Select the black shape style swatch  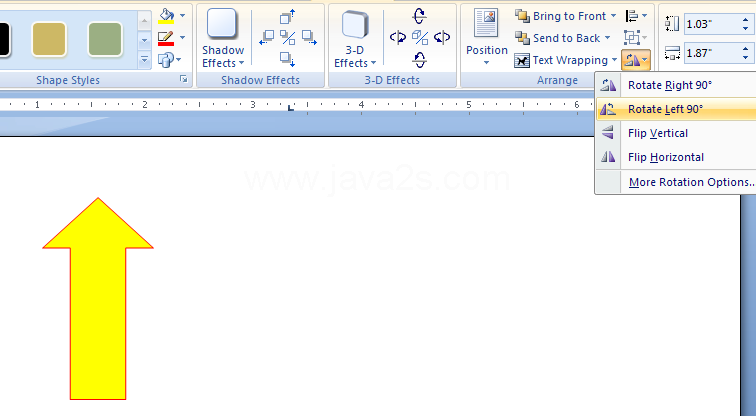click(4, 39)
